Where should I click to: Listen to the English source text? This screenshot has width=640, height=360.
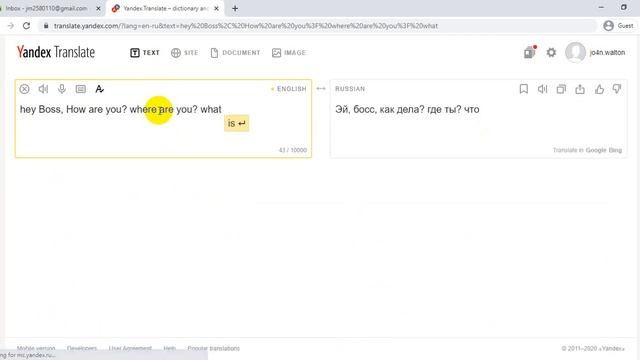coord(43,89)
